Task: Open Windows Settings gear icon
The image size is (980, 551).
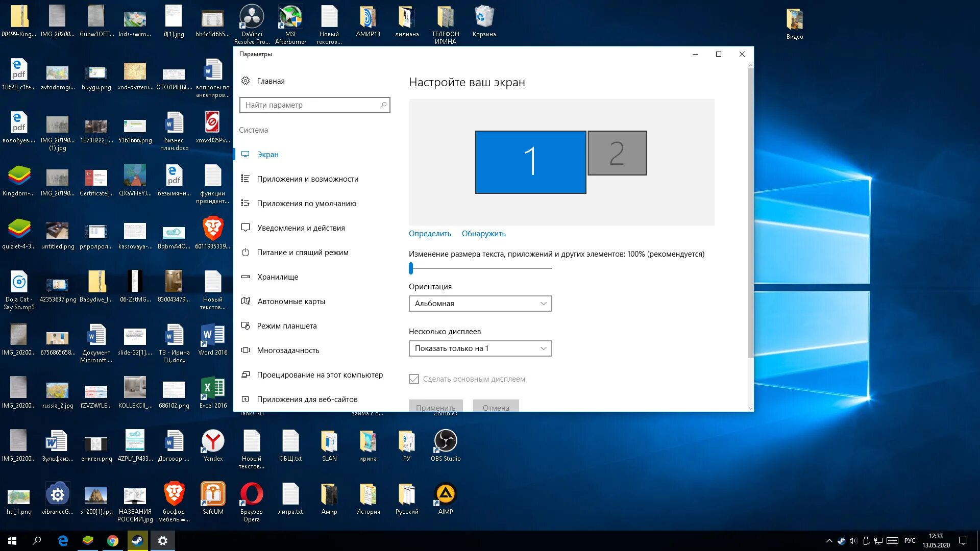Action: point(163,540)
